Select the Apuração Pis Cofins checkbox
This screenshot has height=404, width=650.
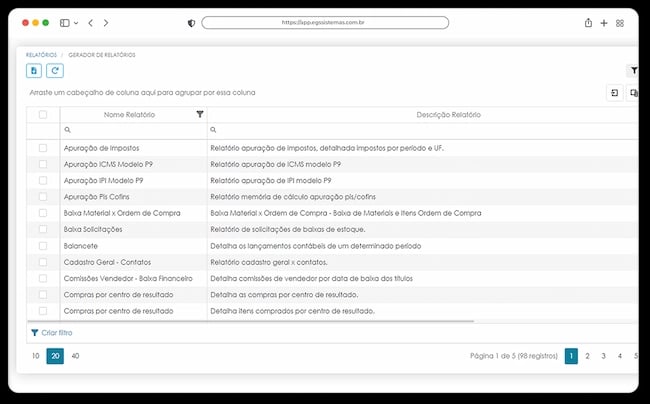pyautogui.click(x=43, y=197)
